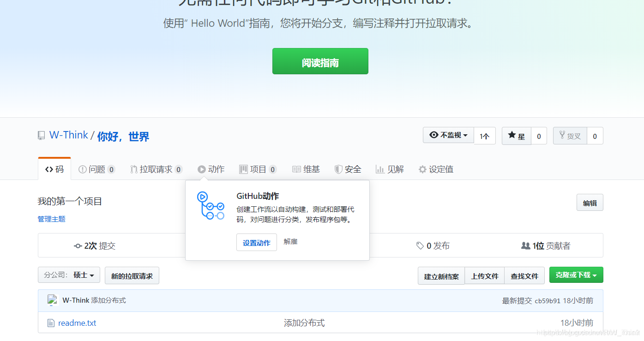Click the GitHub Actions workflow icon in popup
The height and width of the screenshot is (341, 644).
coord(211,206)
